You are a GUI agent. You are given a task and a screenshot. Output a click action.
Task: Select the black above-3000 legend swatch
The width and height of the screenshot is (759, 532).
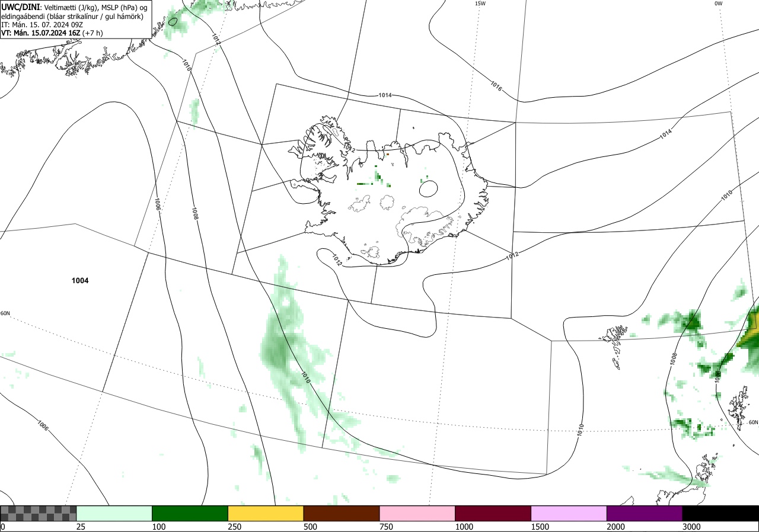point(720,513)
